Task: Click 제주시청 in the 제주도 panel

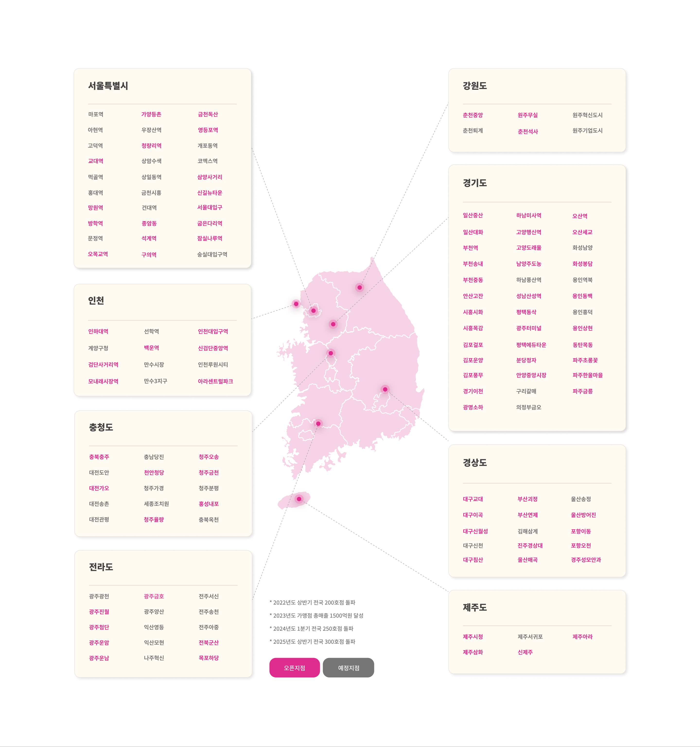Action: 472,637
